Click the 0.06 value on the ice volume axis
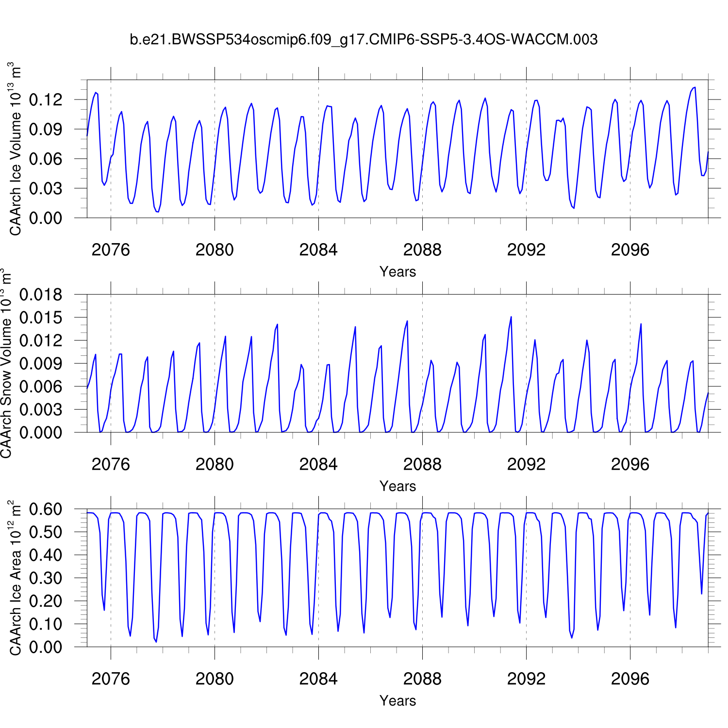This screenshot has height=728, width=728. [46, 159]
